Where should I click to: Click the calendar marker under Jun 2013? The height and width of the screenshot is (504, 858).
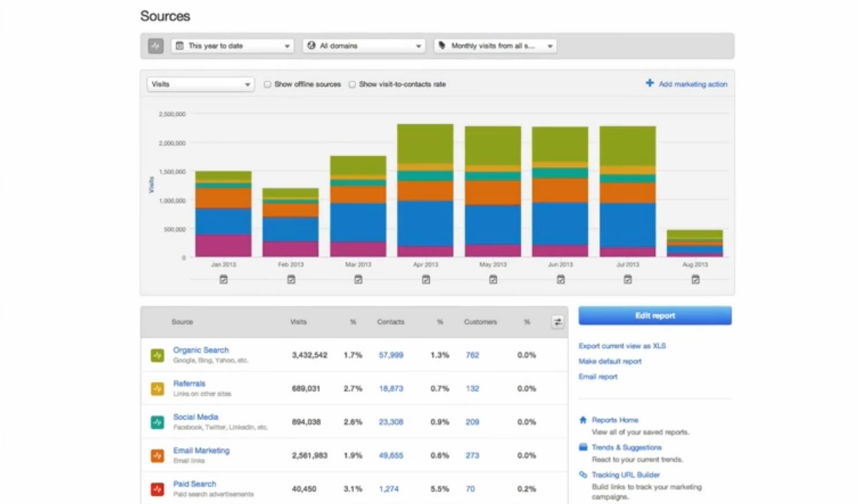coord(561,280)
